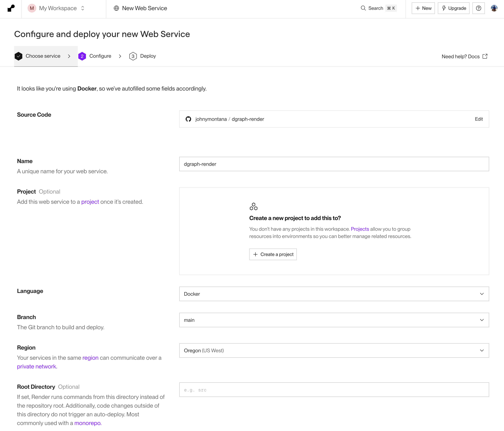Click the plus New button

423,8
